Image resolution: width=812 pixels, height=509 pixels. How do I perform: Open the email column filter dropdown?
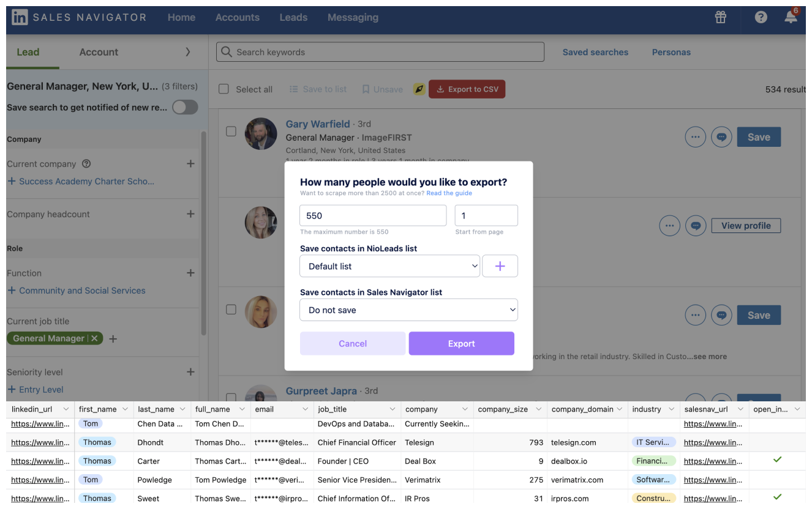[304, 409]
